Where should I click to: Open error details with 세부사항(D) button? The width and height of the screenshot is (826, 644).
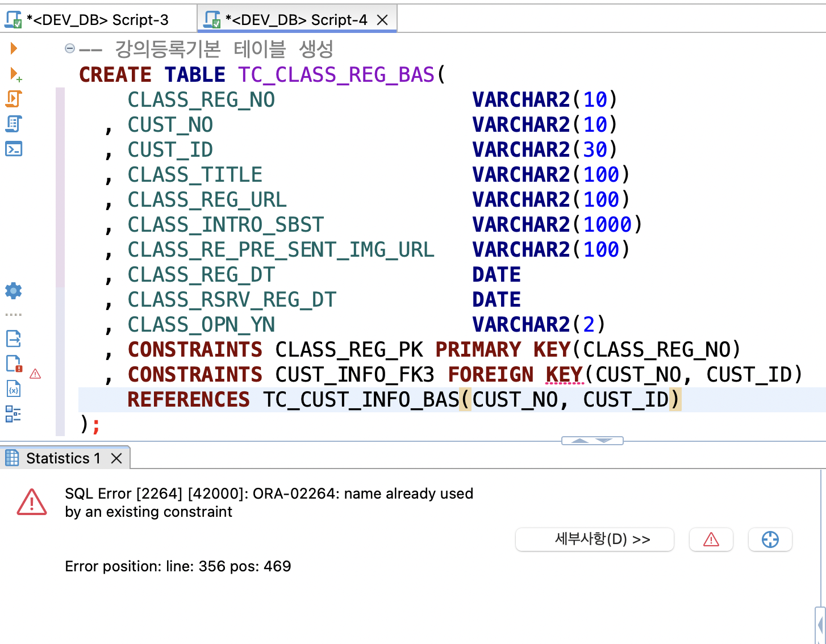(595, 540)
